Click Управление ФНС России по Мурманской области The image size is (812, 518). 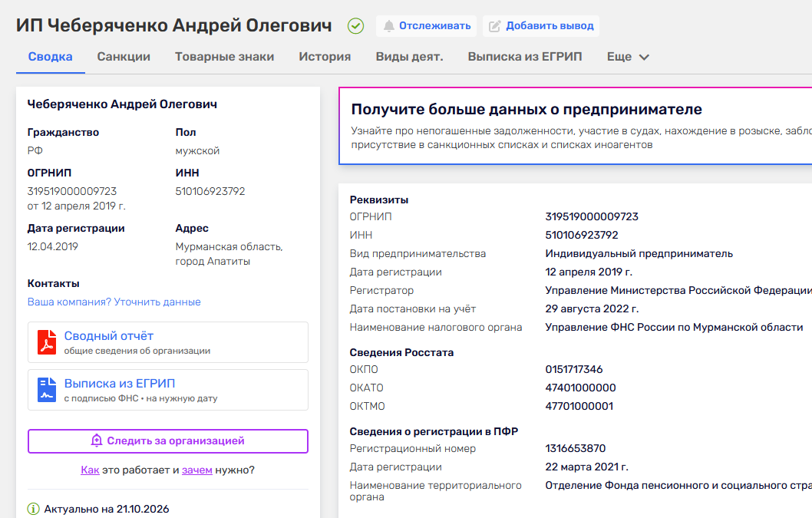click(675, 328)
